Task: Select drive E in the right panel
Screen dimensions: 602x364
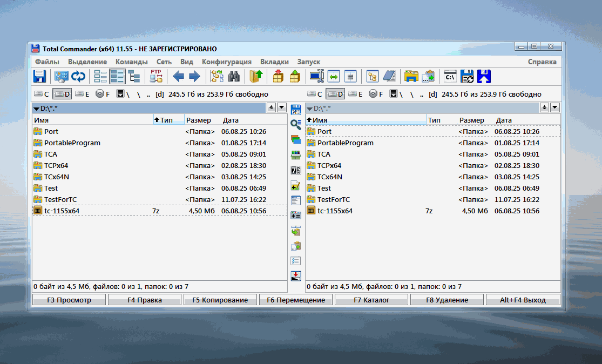Action: 355,94
